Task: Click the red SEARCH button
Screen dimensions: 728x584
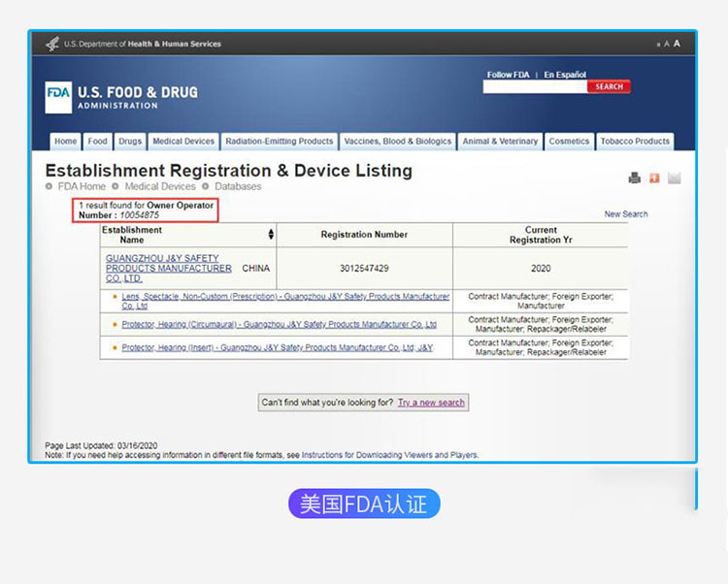Action: point(609,86)
